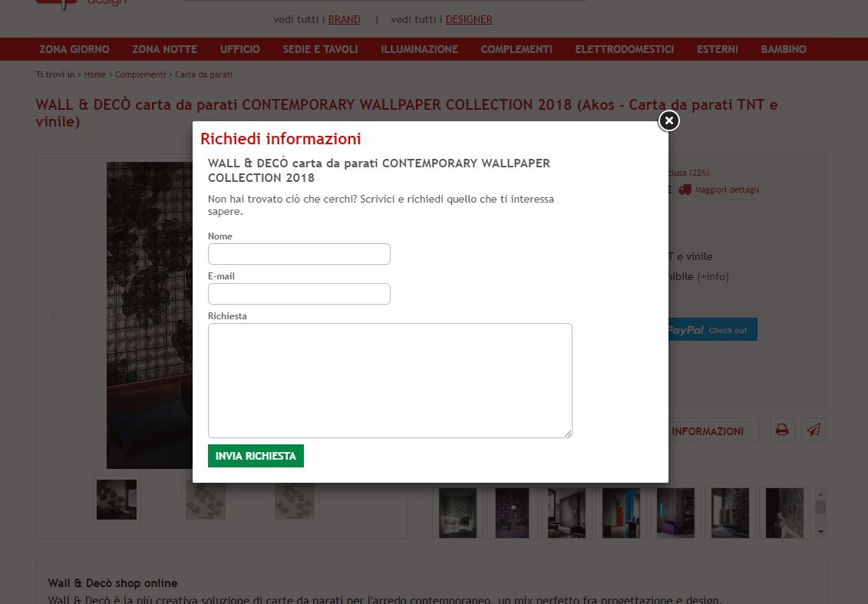
Task: Click the PayPal Check out button
Action: (x=712, y=329)
